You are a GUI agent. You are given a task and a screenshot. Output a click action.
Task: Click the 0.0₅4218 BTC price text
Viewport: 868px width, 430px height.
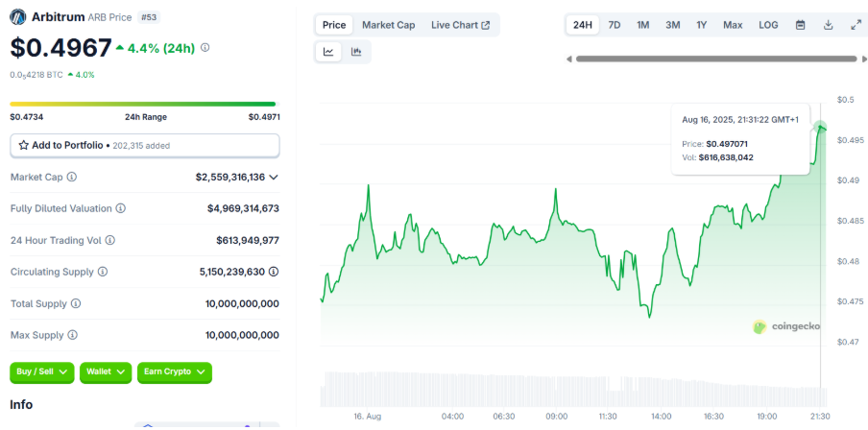coord(36,75)
